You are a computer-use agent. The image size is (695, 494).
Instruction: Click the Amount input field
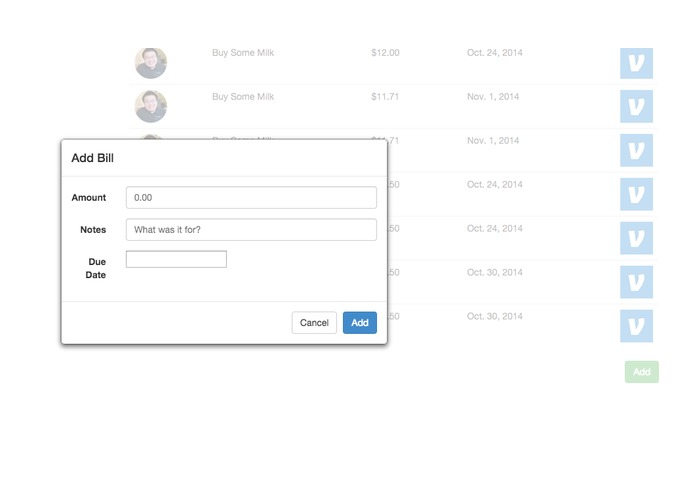251,198
